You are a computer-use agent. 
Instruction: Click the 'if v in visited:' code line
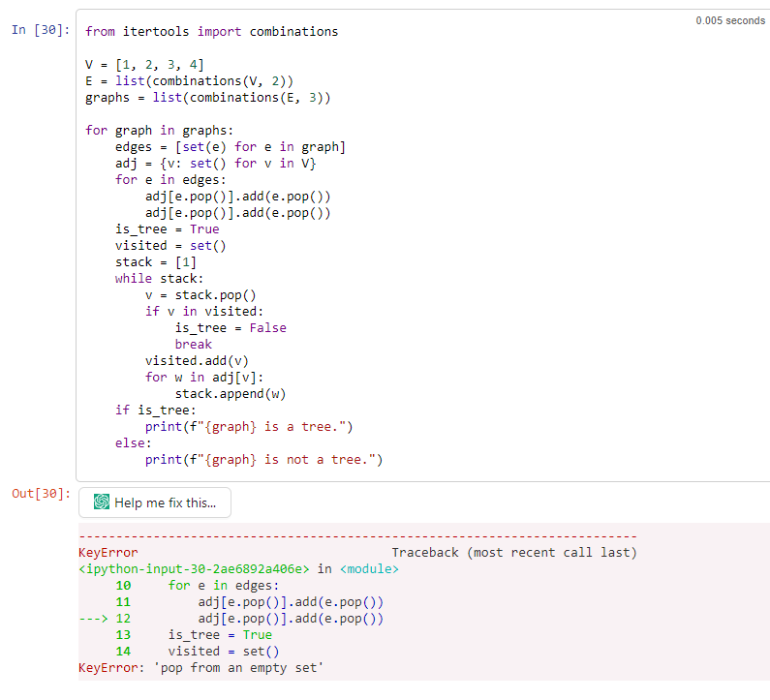pyautogui.click(x=204, y=311)
